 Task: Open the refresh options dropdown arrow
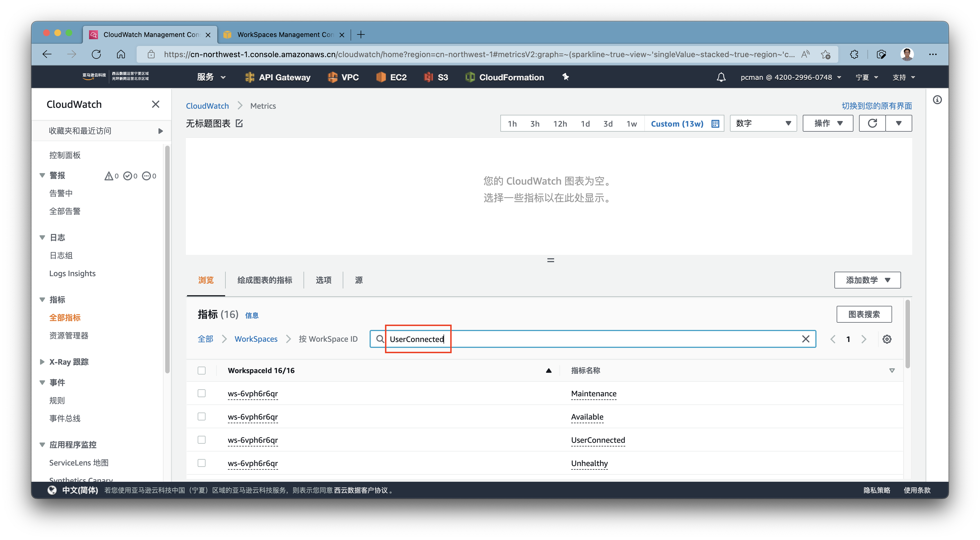[899, 123]
